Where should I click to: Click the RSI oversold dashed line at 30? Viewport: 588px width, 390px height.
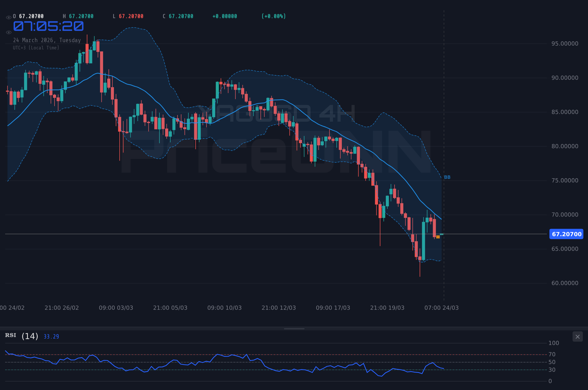[283, 370]
